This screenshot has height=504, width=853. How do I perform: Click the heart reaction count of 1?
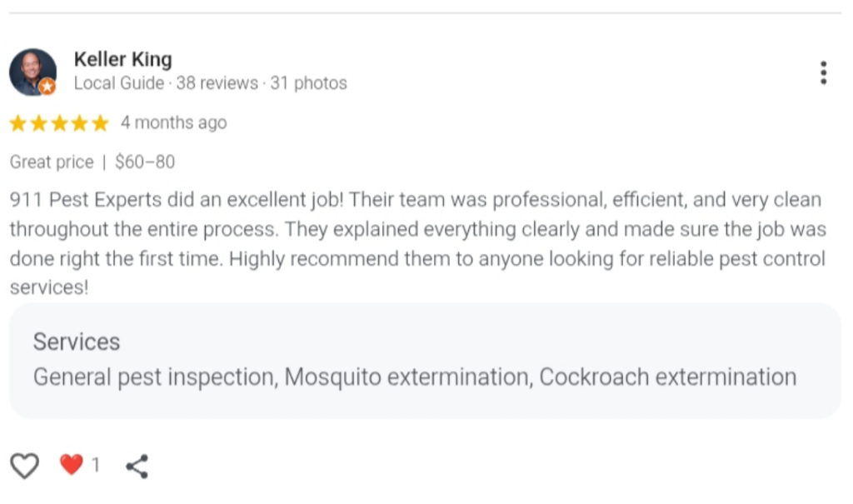pos(95,466)
